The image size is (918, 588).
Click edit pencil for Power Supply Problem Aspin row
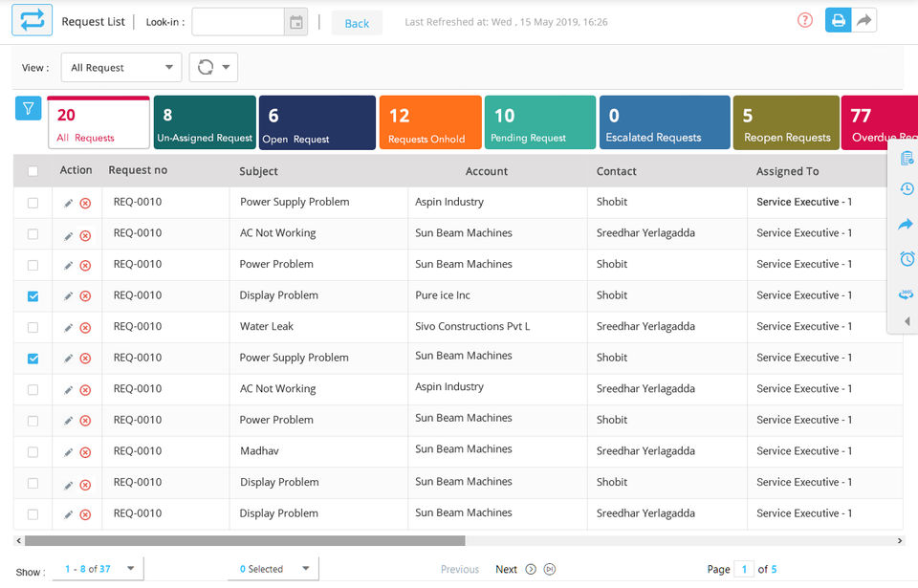click(68, 203)
